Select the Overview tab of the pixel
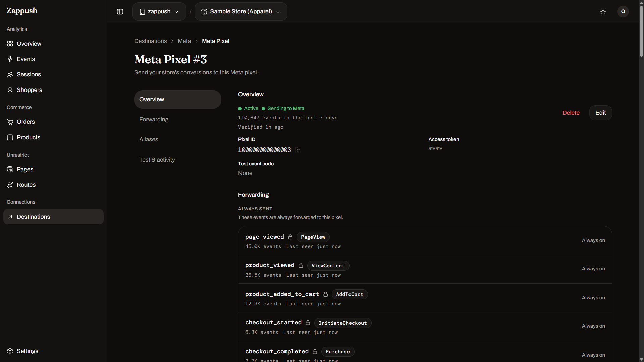Screen dimensions: 644x362 pyautogui.click(x=178, y=99)
